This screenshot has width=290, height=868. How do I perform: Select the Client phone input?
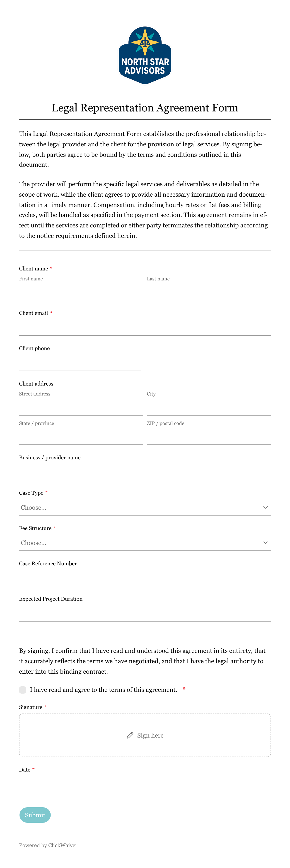(x=80, y=363)
